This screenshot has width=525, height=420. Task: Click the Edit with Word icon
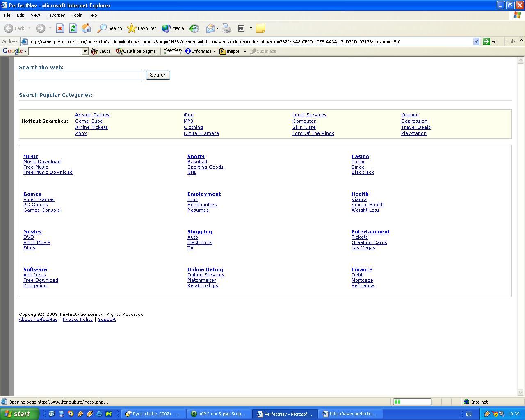(x=241, y=28)
